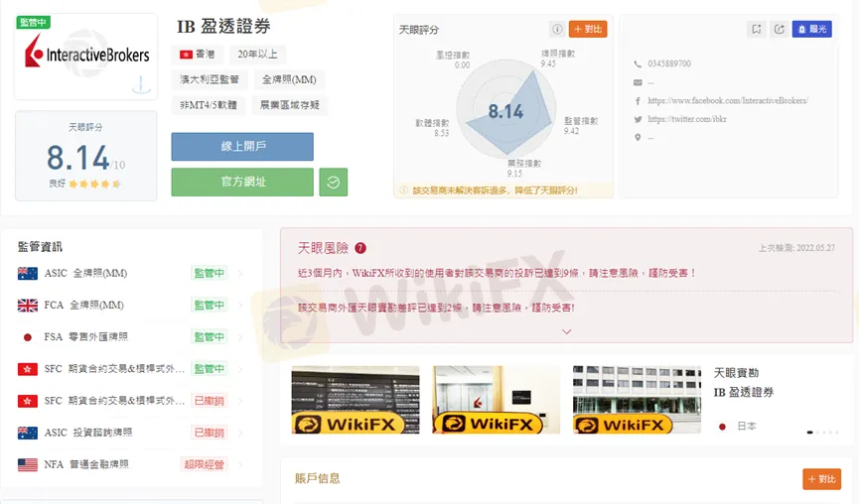Open the Interactive Brokers Facebook link

727,100
